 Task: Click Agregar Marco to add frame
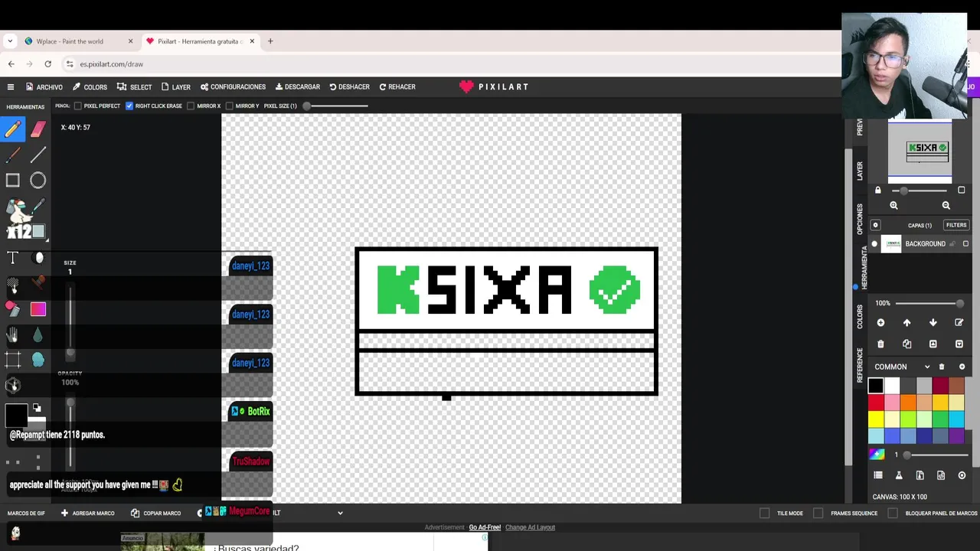(x=87, y=514)
